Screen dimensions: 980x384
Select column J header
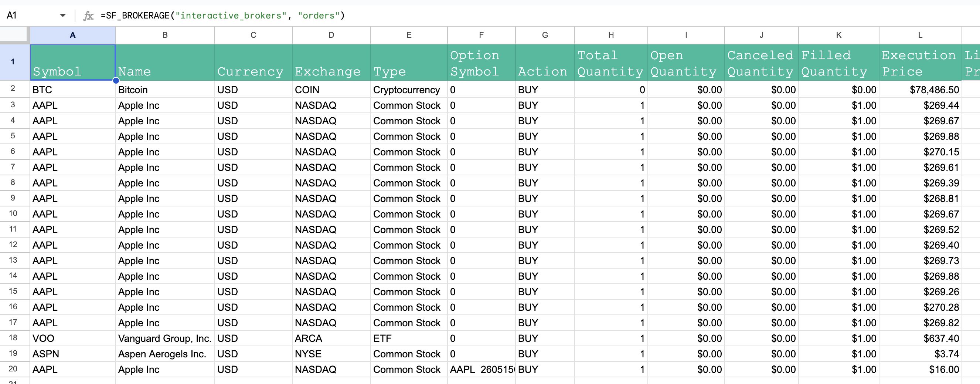click(x=761, y=35)
